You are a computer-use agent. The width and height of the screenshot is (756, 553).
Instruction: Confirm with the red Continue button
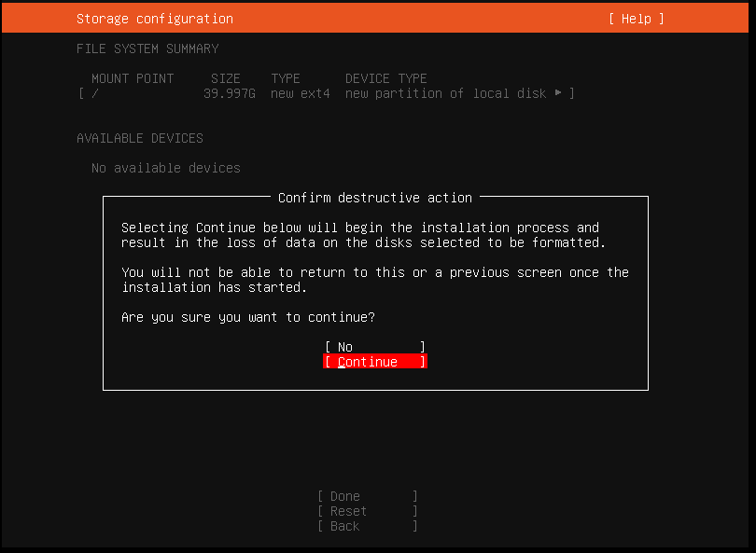(x=374, y=362)
